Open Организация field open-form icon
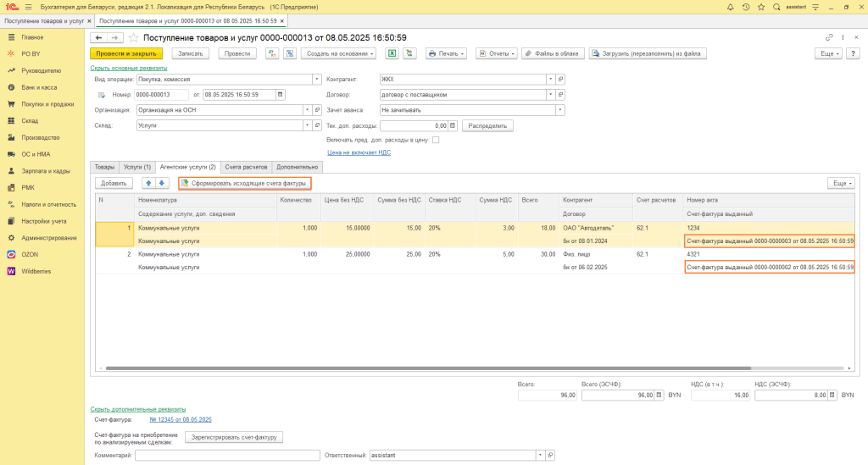 tap(317, 110)
